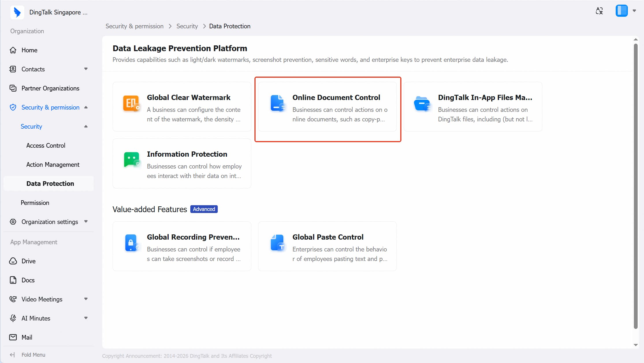Click the Docs file icon
This screenshot has width=644, height=363.
coord(13,280)
